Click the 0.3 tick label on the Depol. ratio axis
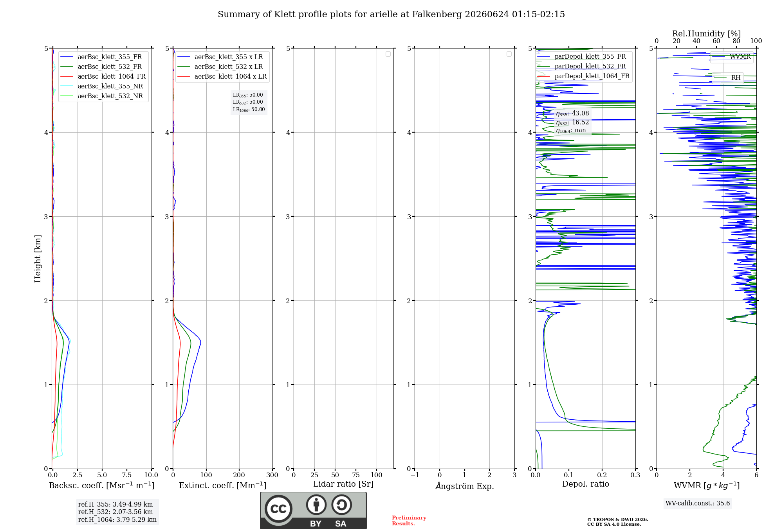Image resolution: width=783 pixels, height=532 pixels. click(635, 475)
